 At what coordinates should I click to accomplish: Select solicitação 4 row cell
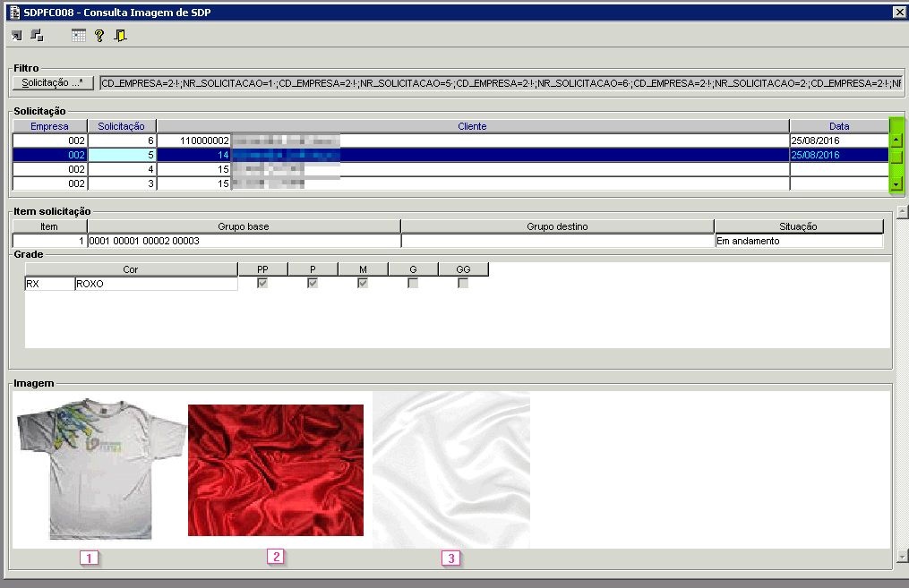121,170
